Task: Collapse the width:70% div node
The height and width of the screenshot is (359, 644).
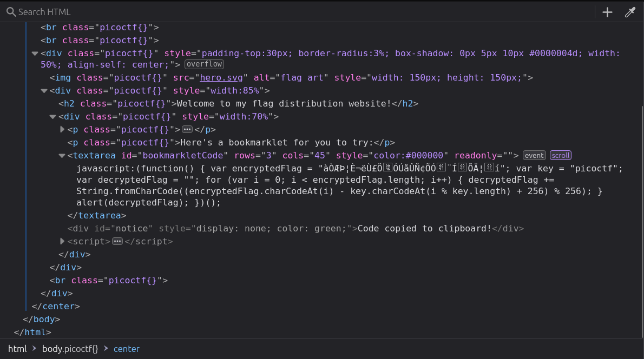Action: click(x=52, y=117)
